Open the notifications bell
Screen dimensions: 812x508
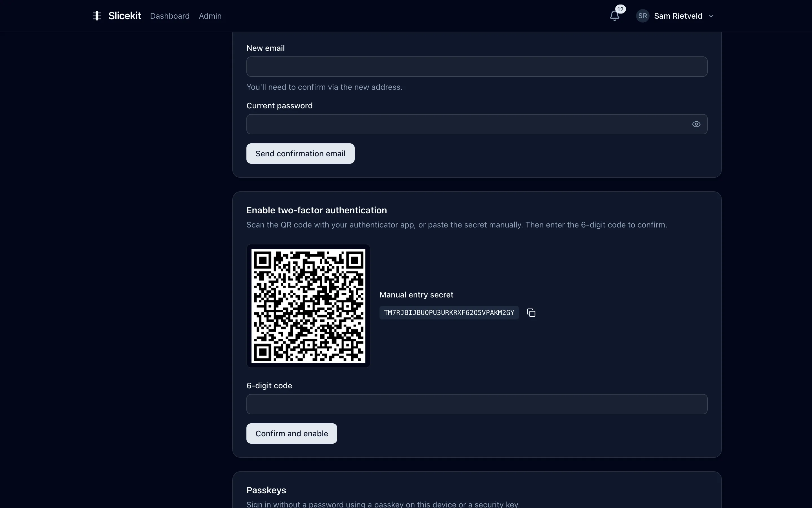[614, 16]
